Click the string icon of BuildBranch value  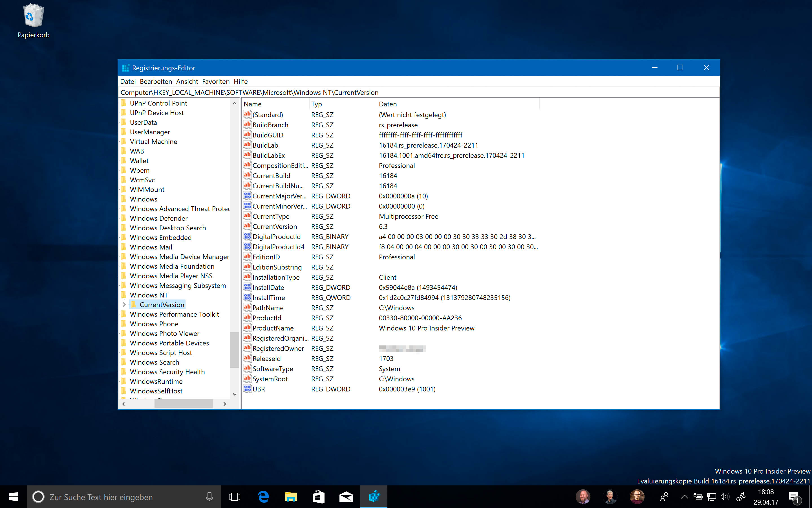click(x=247, y=125)
